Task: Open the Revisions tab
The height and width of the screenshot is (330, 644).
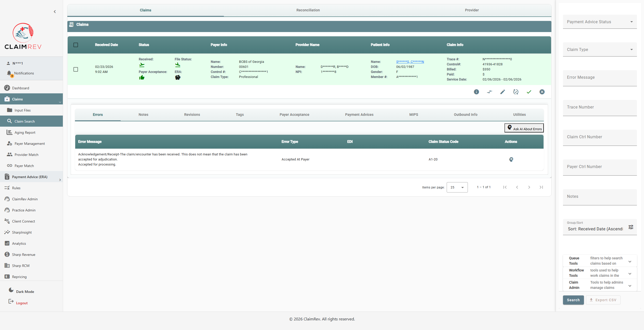Action: click(192, 115)
